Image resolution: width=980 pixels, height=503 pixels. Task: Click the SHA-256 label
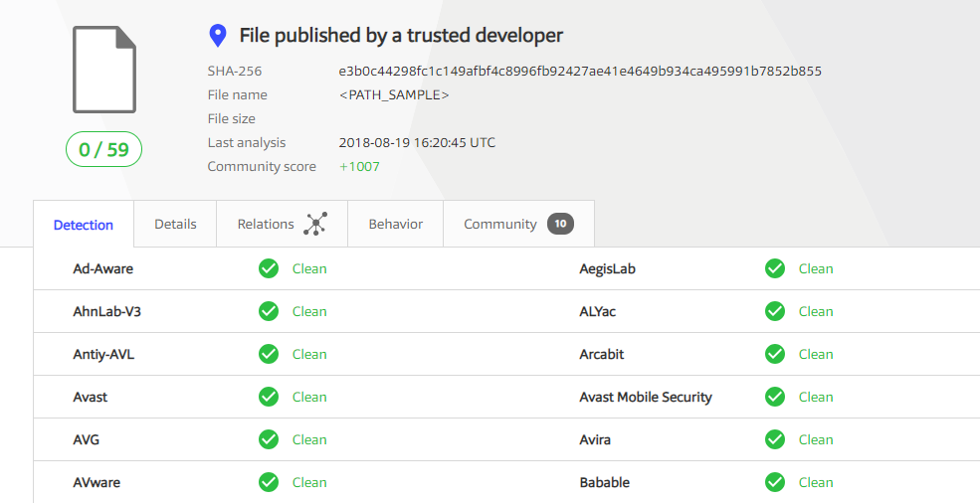235,72
